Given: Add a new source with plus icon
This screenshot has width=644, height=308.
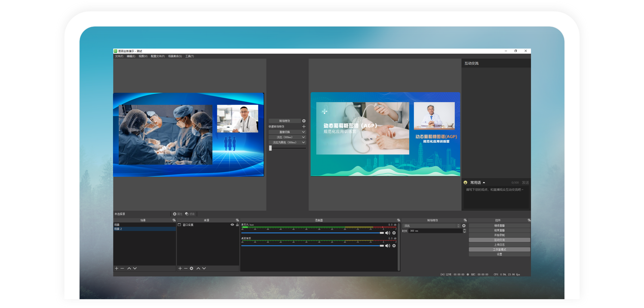Looking at the screenshot, I should coord(180,268).
